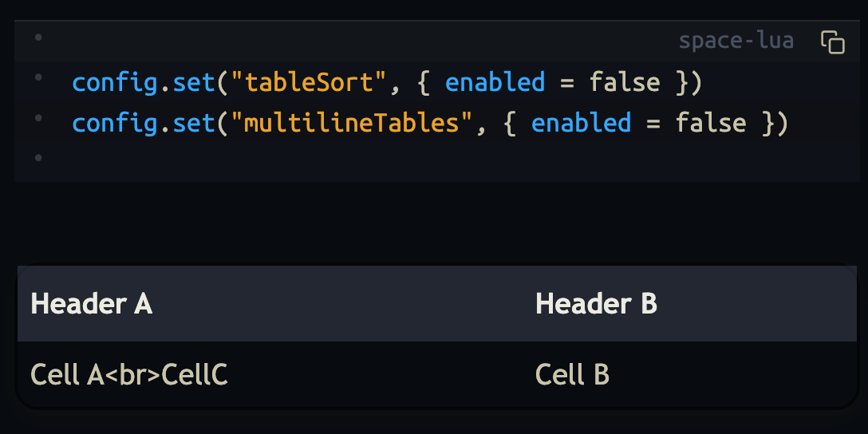Click the bullet beside the multilineTables line
The image size is (868, 434).
point(37,118)
